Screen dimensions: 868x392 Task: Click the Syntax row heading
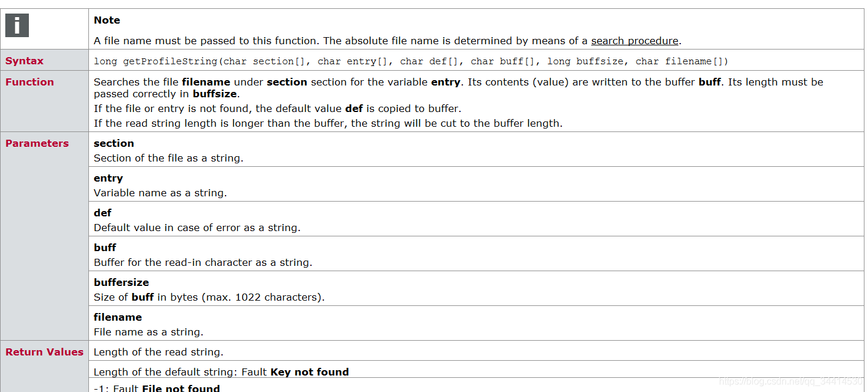pos(24,61)
